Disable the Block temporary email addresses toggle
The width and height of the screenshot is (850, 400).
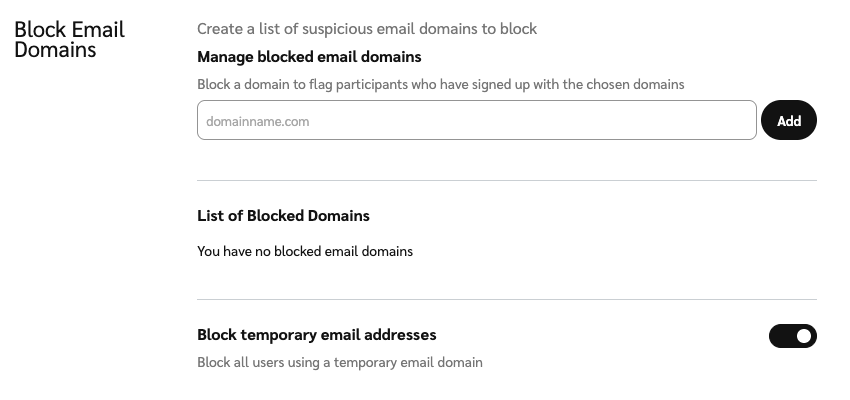point(792,336)
